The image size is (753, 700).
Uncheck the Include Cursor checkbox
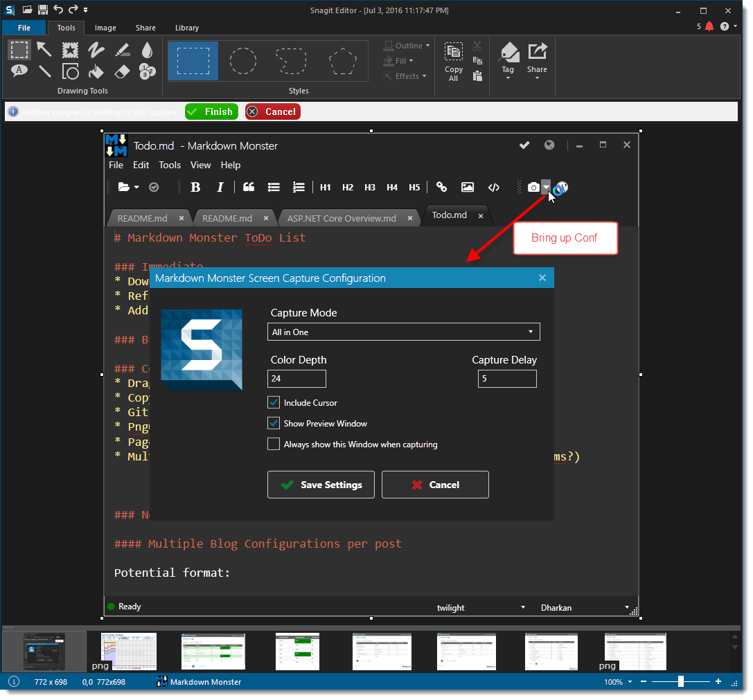tap(274, 402)
